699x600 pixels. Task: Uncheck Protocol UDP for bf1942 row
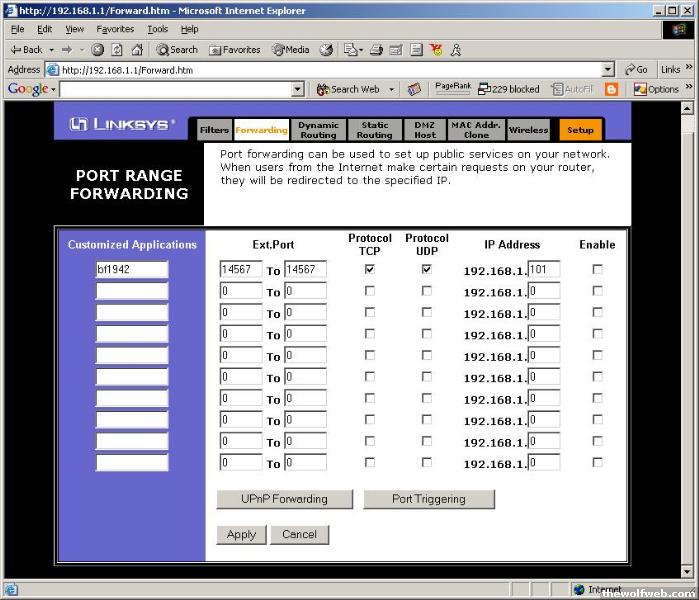pos(427,269)
